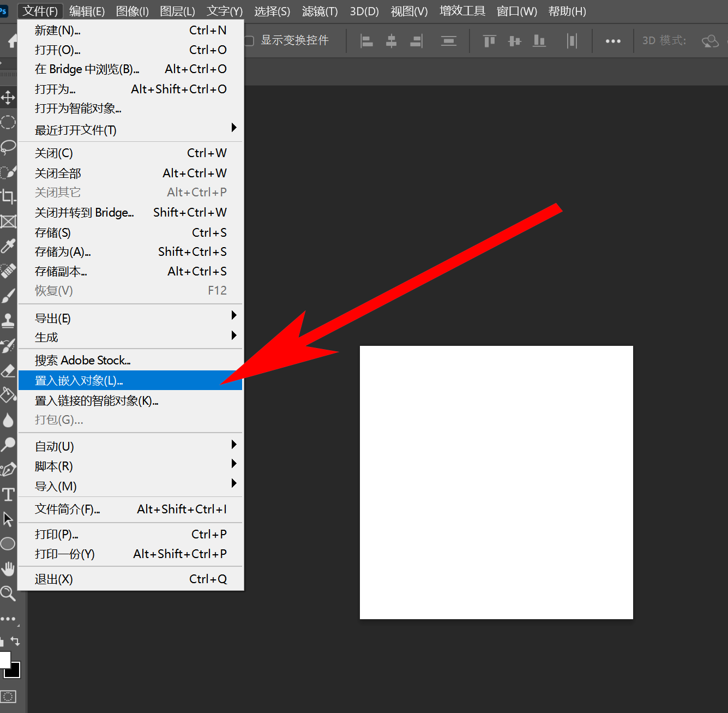Activate the Eraser tool
This screenshot has width=728, height=713.
pos(8,371)
